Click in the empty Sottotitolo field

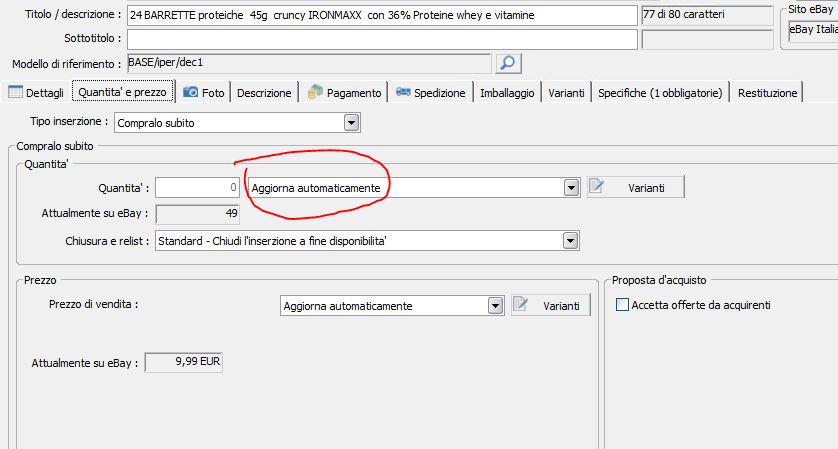pyautogui.click(x=382, y=39)
